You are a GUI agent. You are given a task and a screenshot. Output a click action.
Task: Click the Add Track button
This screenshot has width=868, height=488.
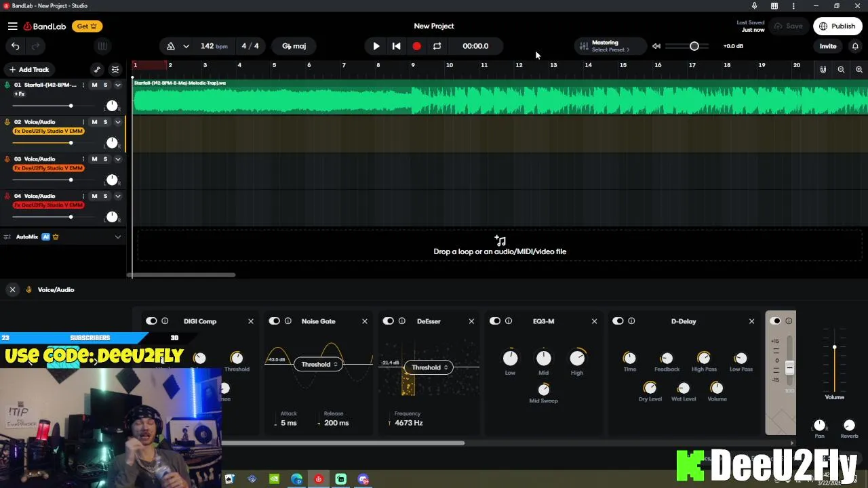click(28, 69)
